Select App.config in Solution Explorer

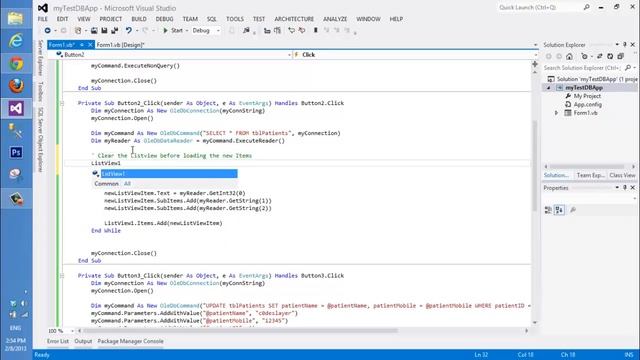(587, 105)
